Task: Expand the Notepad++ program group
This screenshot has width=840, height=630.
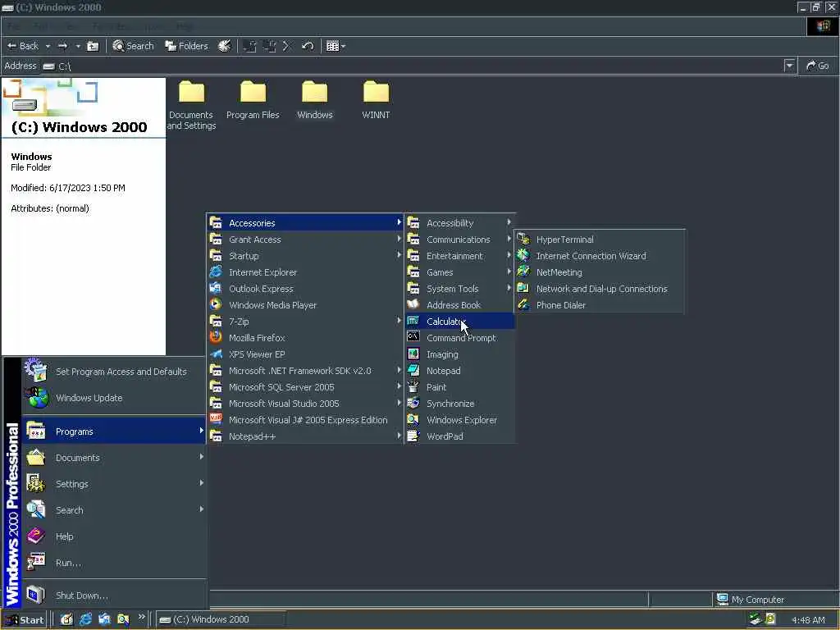Action: 305,436
